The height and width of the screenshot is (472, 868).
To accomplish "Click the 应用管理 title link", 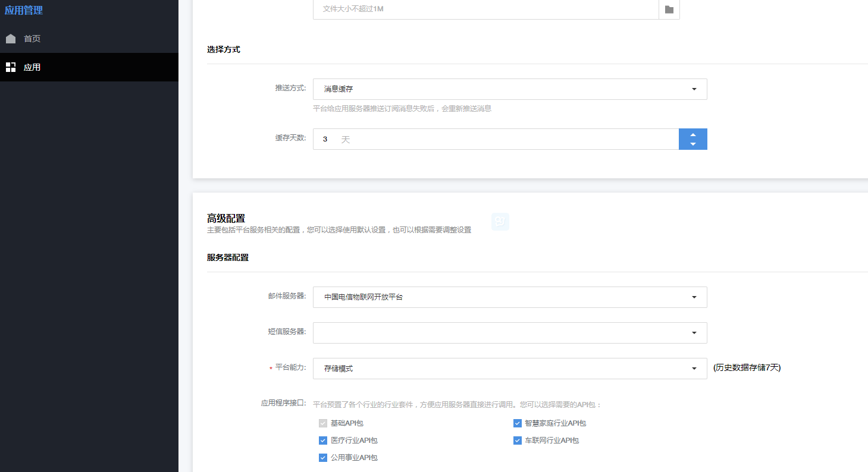I will tap(24, 10).
